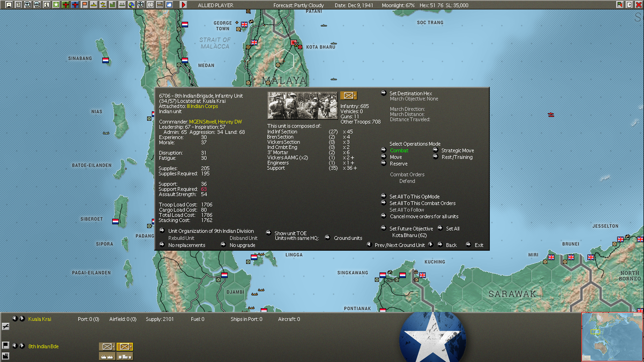Click the Kota Bharu (62) future objective
644x362 pixels.
coord(410,235)
